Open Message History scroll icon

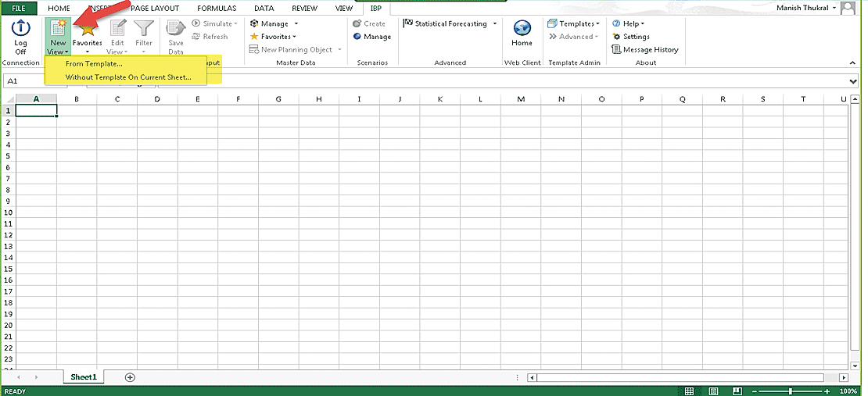pos(616,50)
